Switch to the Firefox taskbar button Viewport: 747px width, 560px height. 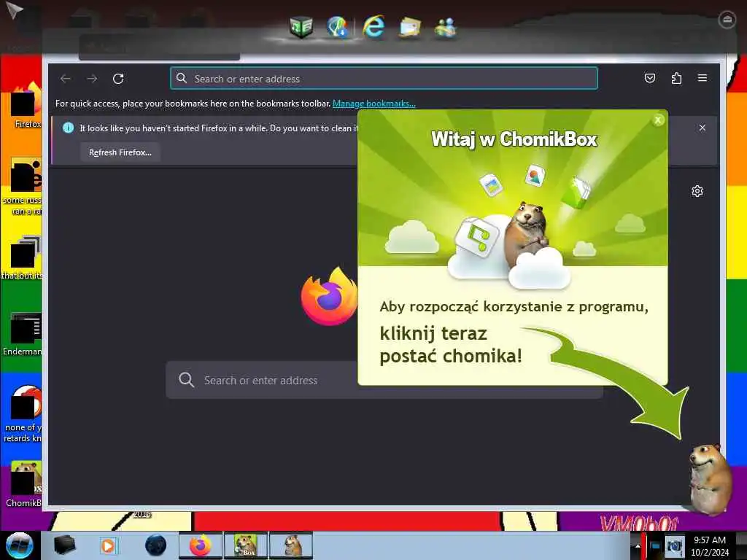coord(201,545)
